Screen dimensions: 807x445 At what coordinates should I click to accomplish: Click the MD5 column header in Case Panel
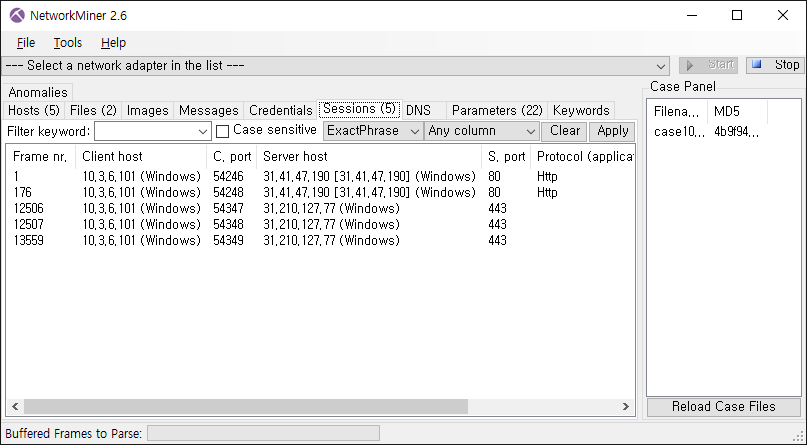coord(737,112)
